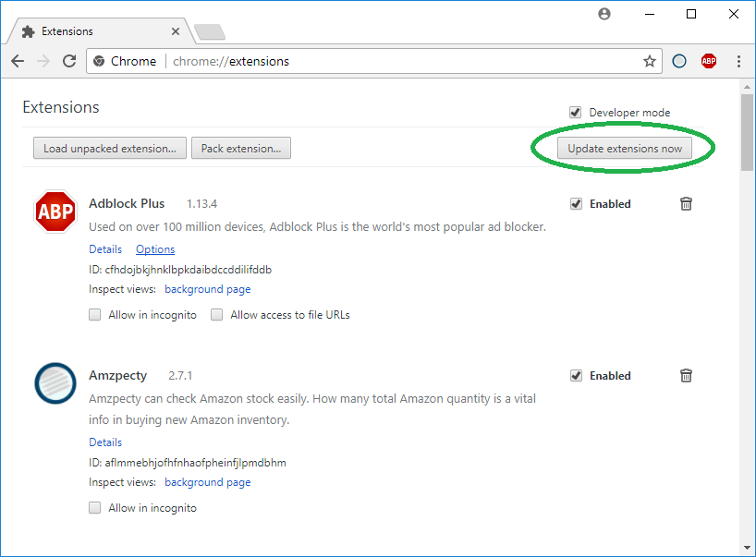The image size is (756, 557).
Task: Open the Chrome profile avatar button
Action: [604, 14]
